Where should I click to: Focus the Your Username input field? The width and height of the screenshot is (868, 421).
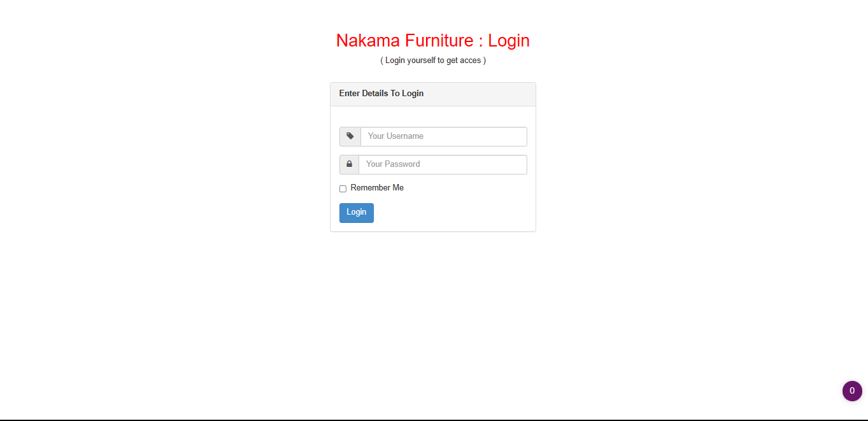(x=443, y=136)
